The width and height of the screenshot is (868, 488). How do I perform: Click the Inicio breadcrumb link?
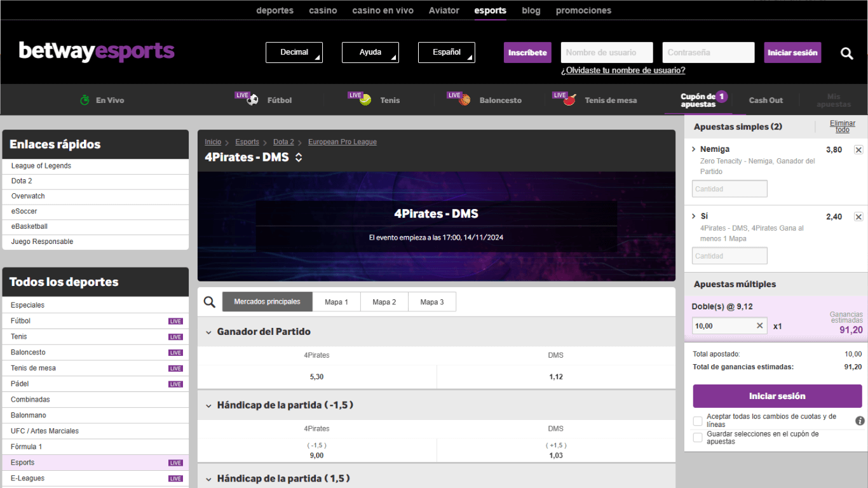213,142
